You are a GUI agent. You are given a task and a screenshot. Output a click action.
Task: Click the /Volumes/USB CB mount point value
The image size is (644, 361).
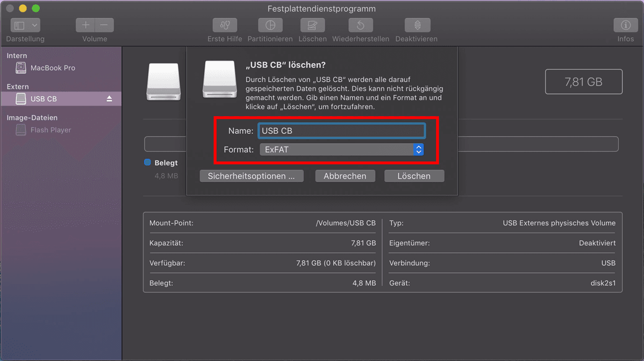coord(346,223)
